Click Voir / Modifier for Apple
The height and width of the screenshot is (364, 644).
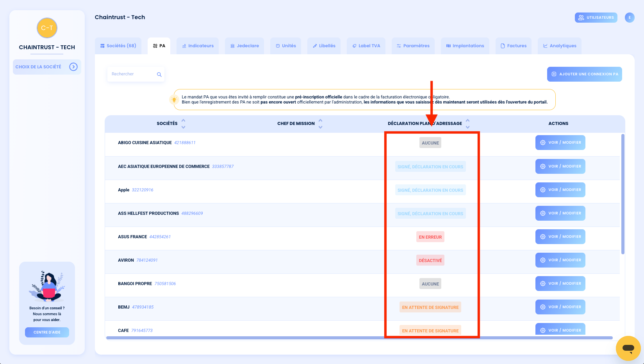(x=560, y=190)
